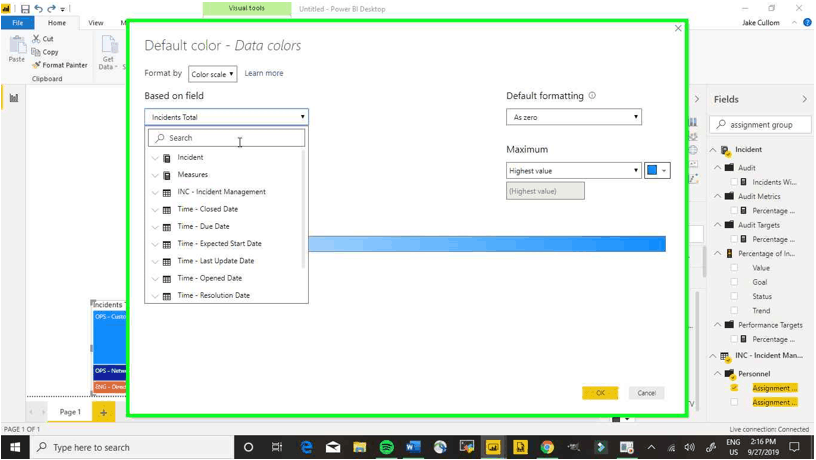Image resolution: width=816 pixels, height=460 pixels.
Task: Open the notification center icon
Action: pos(794,447)
